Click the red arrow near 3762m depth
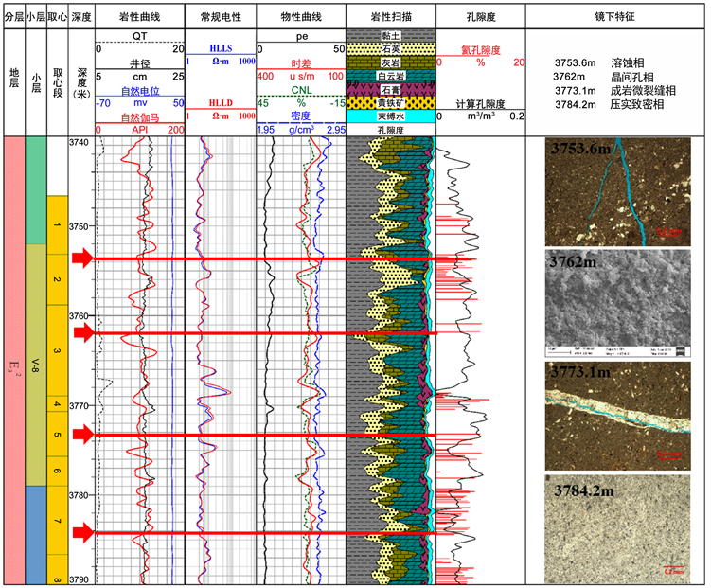This screenshot has height=588, width=711. pos(82,332)
